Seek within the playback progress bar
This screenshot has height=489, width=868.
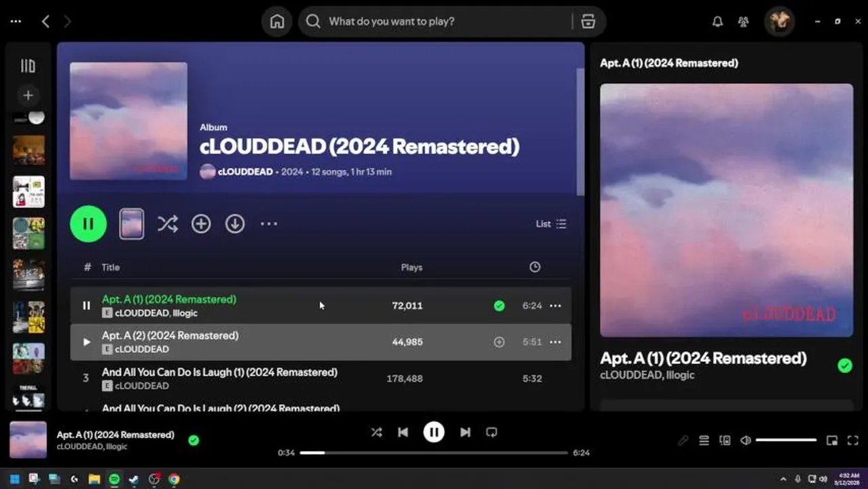[x=434, y=452]
